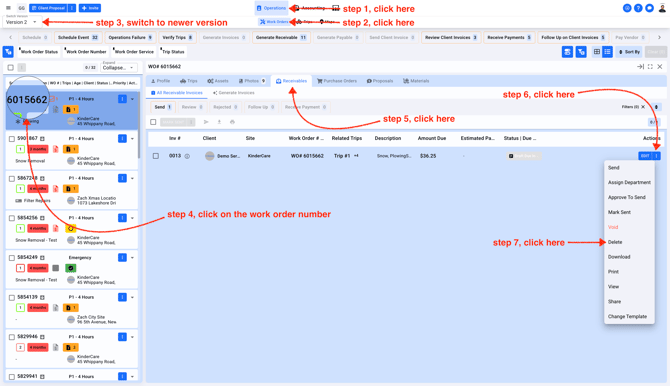Viewport: 670px width, 386px height.
Task: Click the EDIT button on invoice 0013
Action: coord(645,156)
